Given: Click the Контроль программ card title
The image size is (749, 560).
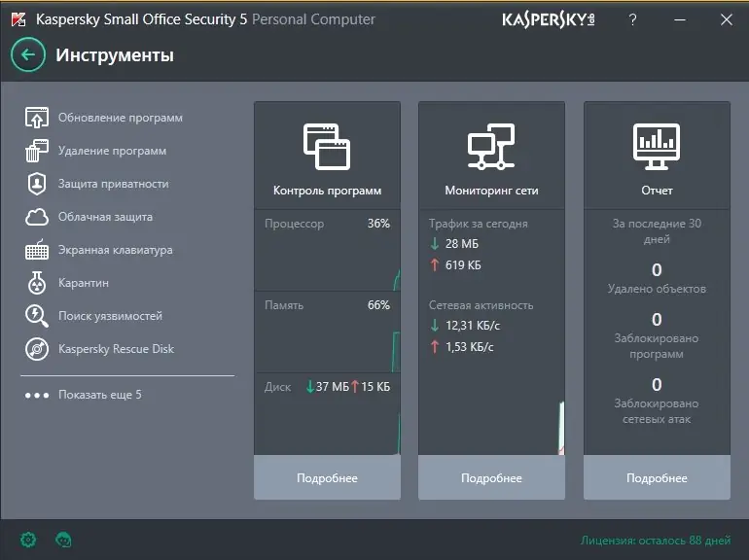Looking at the screenshot, I should point(327,191).
